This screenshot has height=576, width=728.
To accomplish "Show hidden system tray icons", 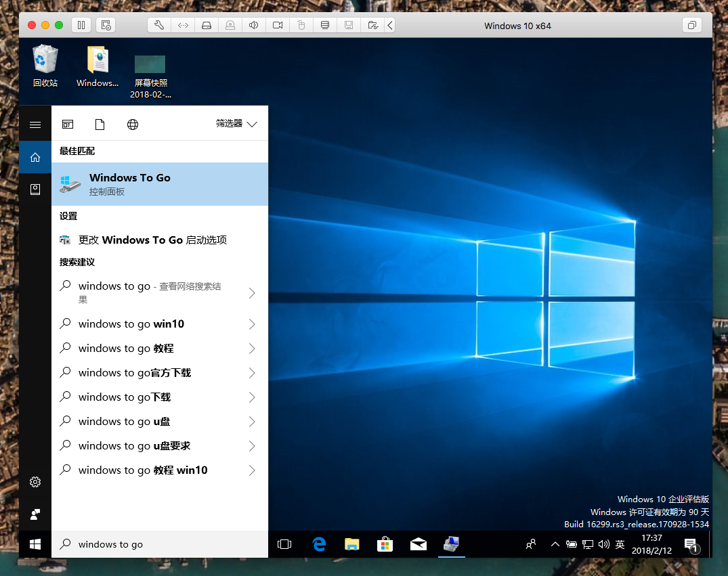I will pyautogui.click(x=555, y=544).
